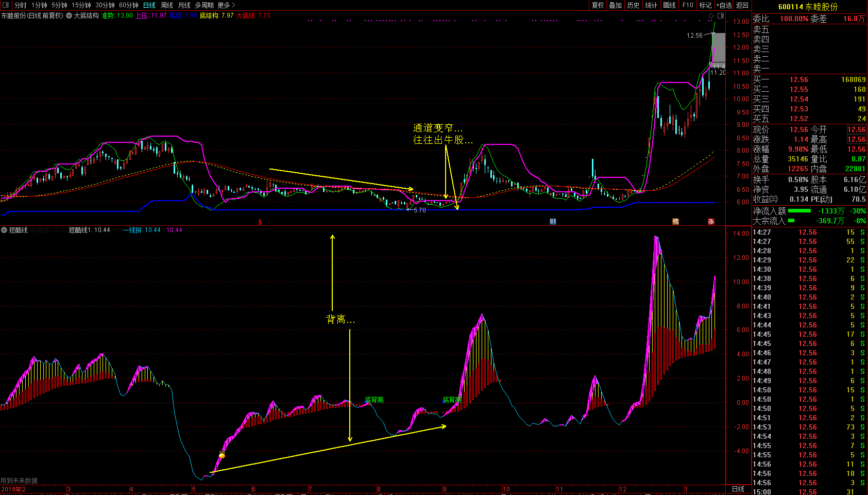Viewport: 868px width, 495px height.
Task: Click the 5.70 low price label
Action: tap(420, 210)
